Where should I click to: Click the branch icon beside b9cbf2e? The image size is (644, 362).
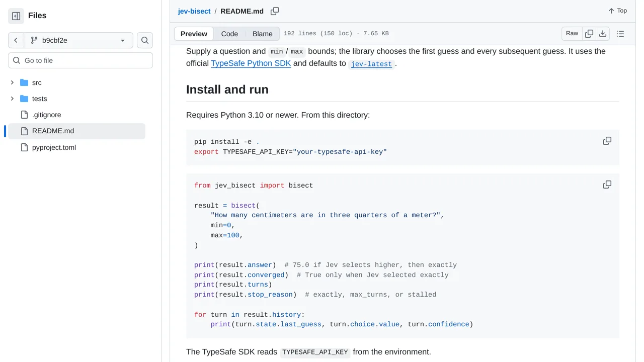34,40
